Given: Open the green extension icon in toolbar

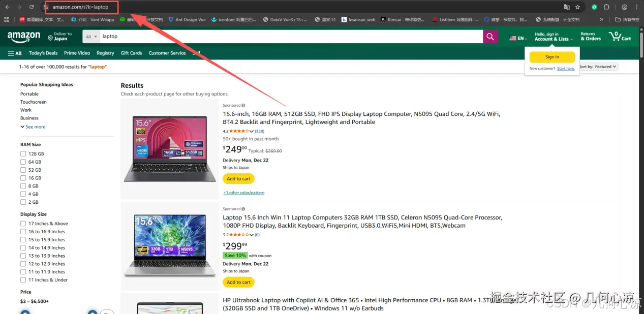Looking at the screenshot, I should 595,7.
